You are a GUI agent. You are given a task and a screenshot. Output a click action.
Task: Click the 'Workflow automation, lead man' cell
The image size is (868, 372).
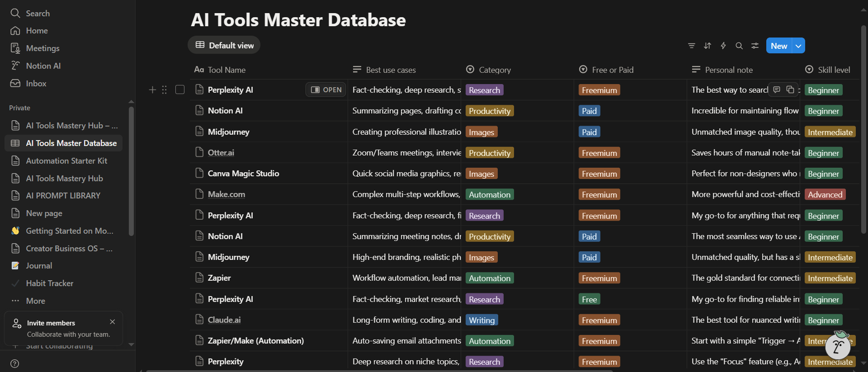(x=404, y=278)
